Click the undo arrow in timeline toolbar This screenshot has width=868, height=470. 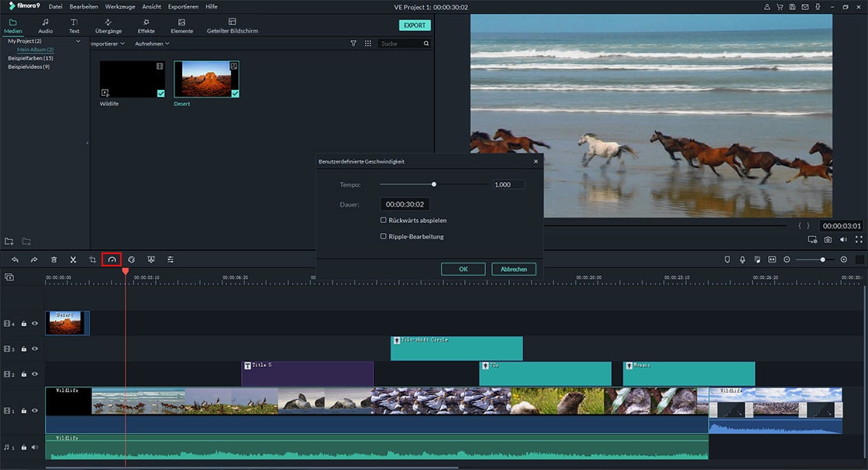tap(15, 259)
